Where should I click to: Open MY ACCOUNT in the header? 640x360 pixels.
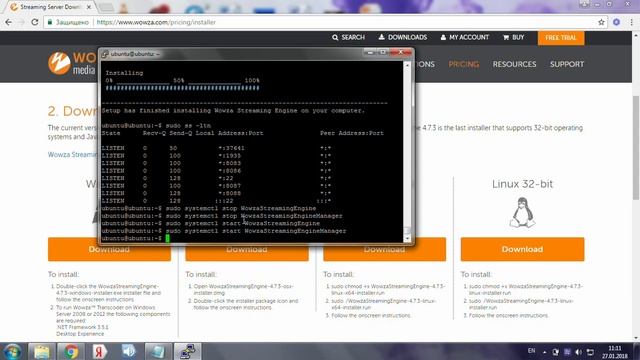point(464,38)
